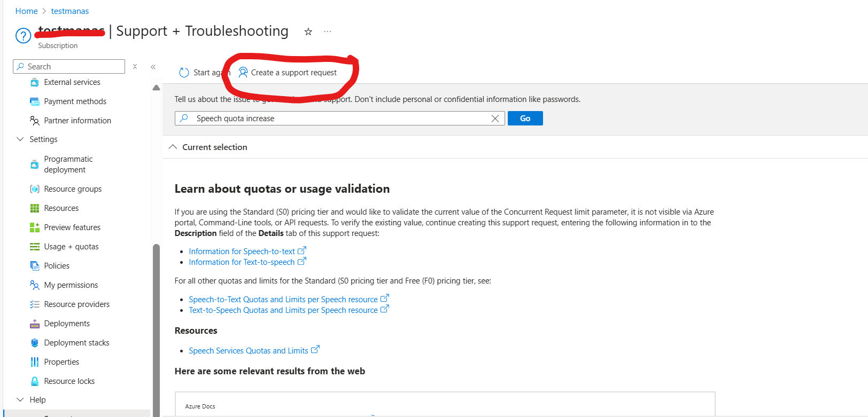This screenshot has height=417, width=868.
Task: Favorite this page with the star icon
Action: pyautogui.click(x=308, y=32)
